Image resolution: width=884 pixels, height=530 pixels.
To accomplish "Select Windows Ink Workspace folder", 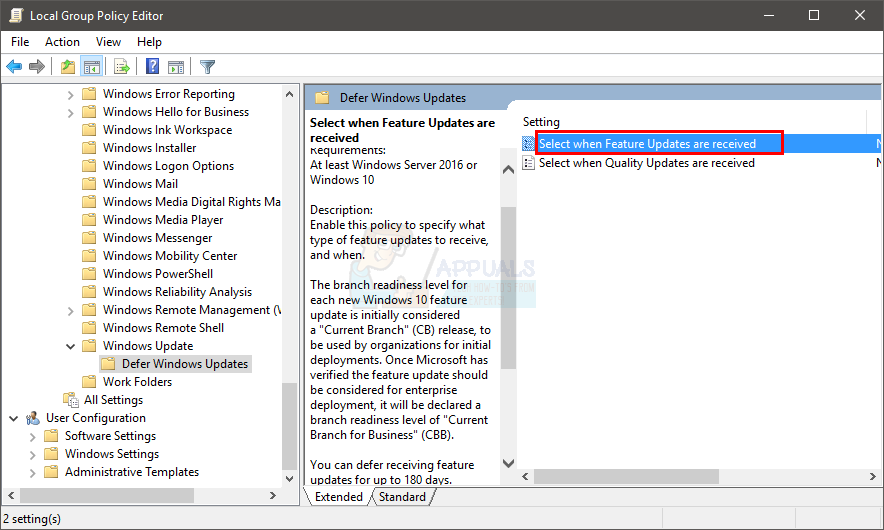I will click(167, 130).
